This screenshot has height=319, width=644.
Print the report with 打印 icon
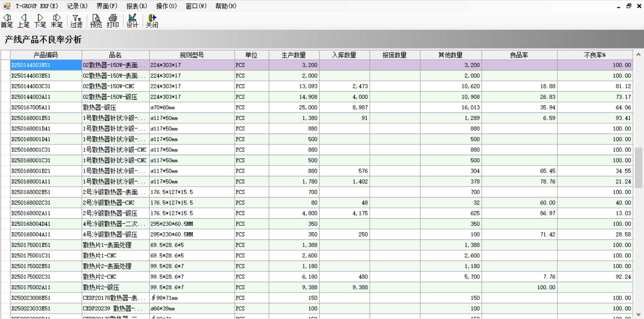point(113,21)
